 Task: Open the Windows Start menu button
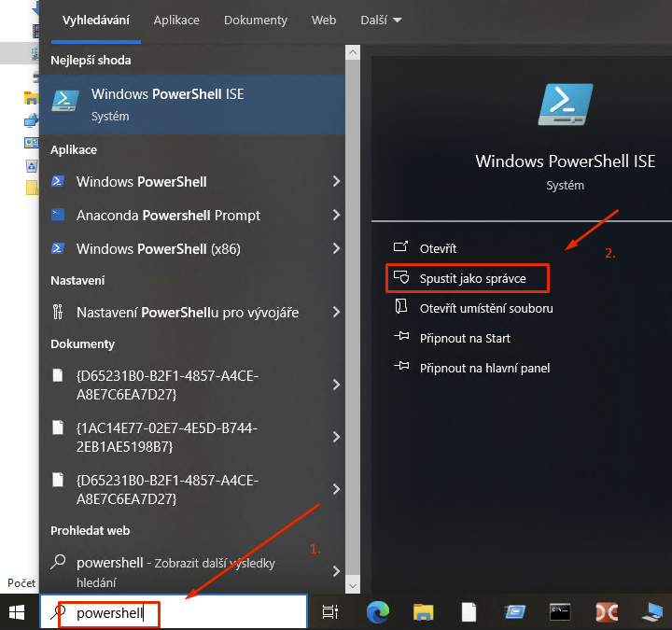coord(17,612)
